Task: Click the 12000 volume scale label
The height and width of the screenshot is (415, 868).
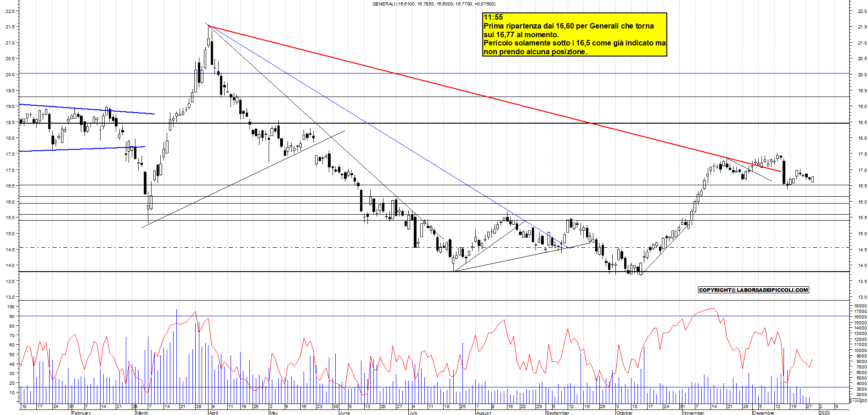Action: 860,339
